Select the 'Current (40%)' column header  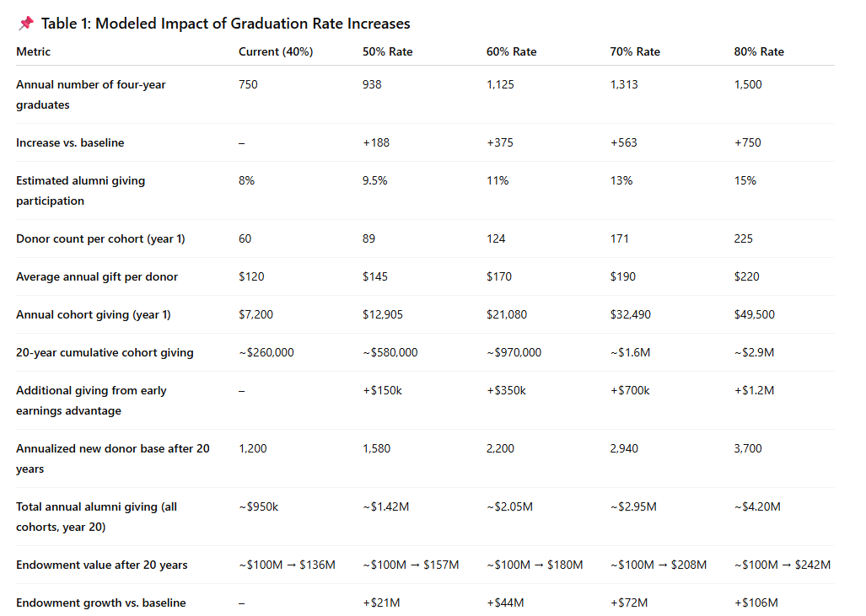(276, 51)
